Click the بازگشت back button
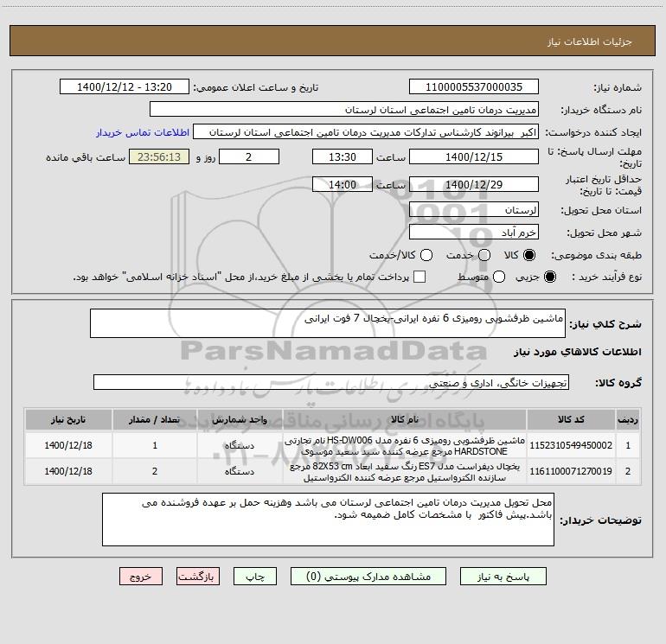666x644 pixels. pos(198,577)
